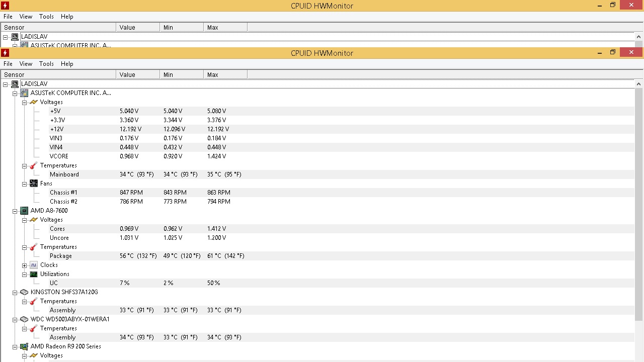Screen dimensions: 644x362
Task: Click the 863 RPM max value
Action: pos(219,193)
